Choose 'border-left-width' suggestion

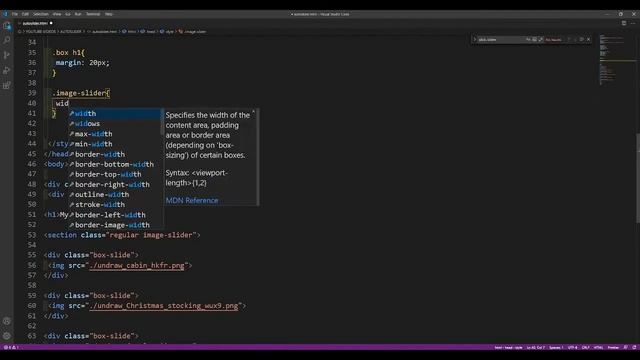coord(116,215)
